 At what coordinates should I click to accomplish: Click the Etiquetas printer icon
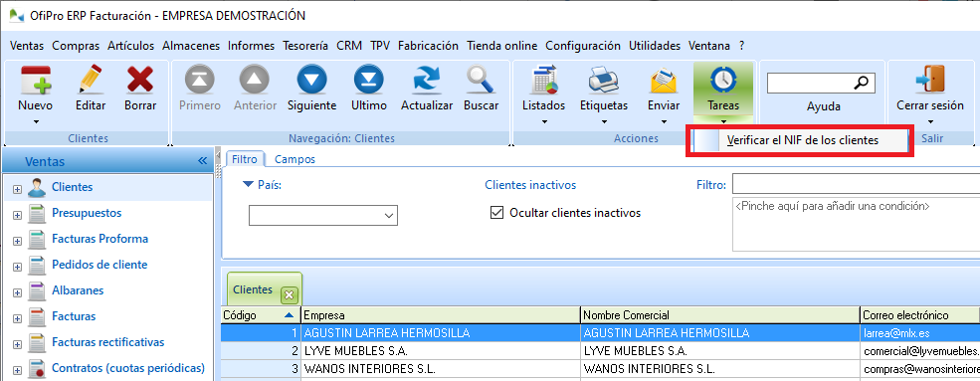click(x=603, y=80)
